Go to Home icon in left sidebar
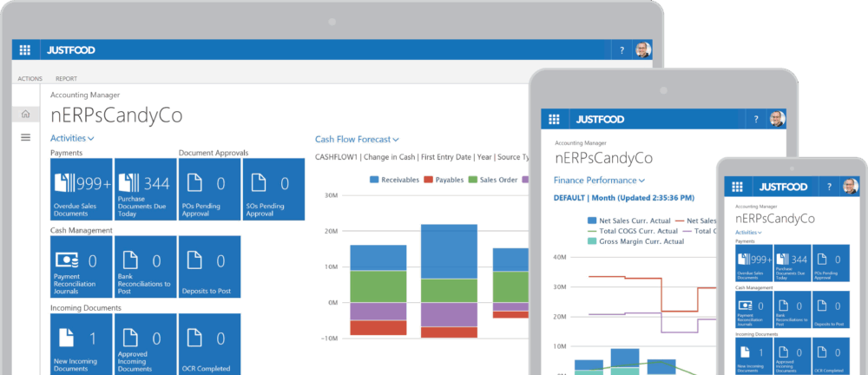The width and height of the screenshot is (868, 375). coord(25,114)
